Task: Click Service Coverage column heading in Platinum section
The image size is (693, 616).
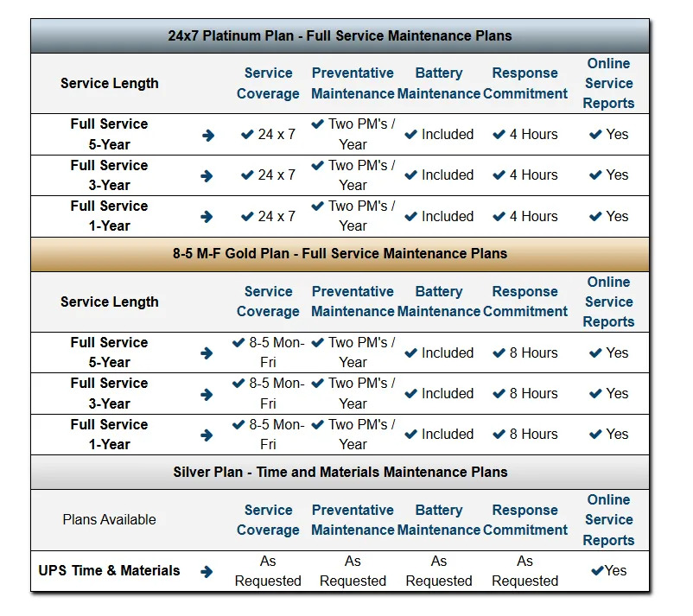Action: click(268, 83)
